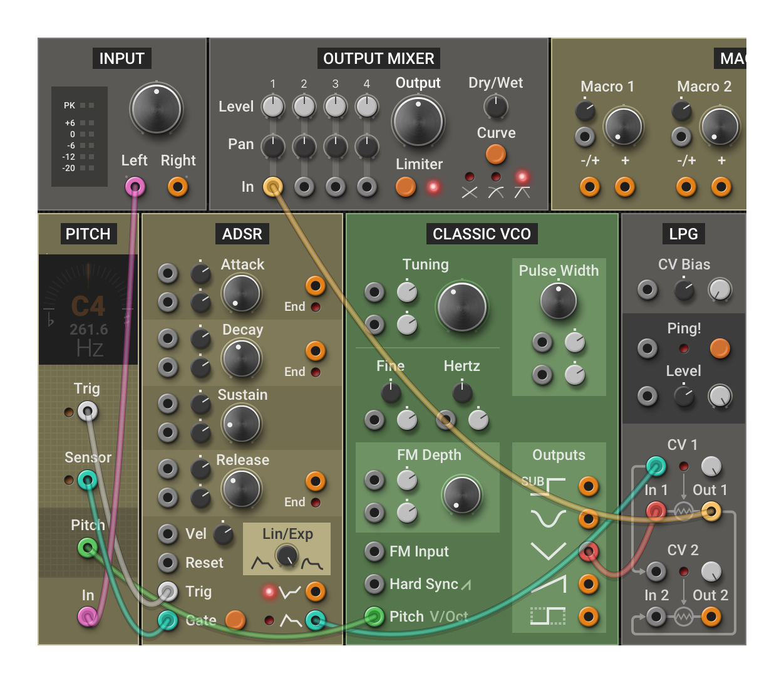Click the OUTPUT MIXER module title
The width and height of the screenshot is (784, 683).
coord(378,58)
